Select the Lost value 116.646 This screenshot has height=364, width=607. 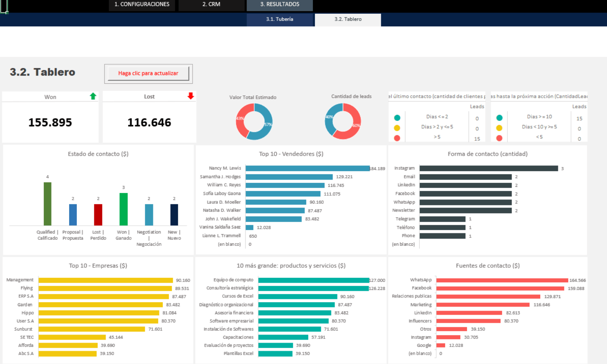[149, 123]
